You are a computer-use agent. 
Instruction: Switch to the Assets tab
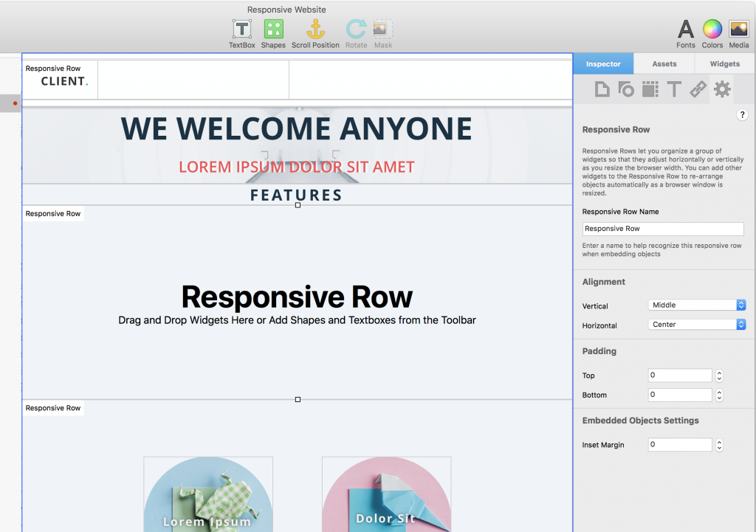[664, 63]
